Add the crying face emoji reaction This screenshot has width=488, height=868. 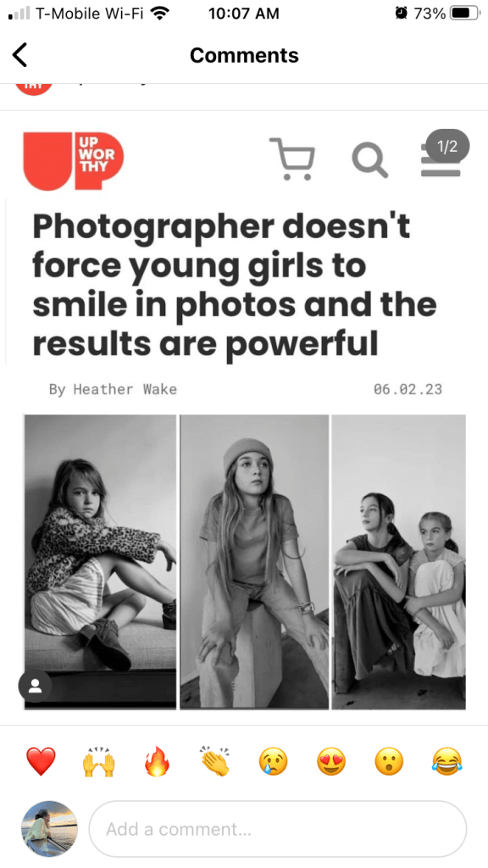(274, 762)
